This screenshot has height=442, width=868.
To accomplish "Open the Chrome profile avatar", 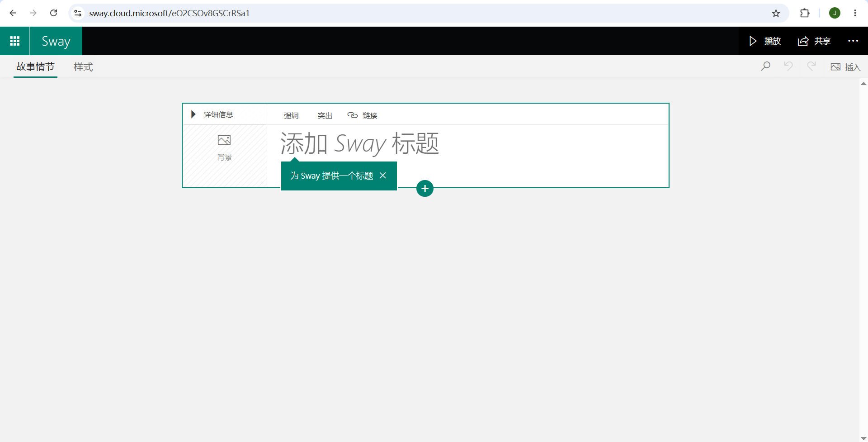I will [x=835, y=13].
